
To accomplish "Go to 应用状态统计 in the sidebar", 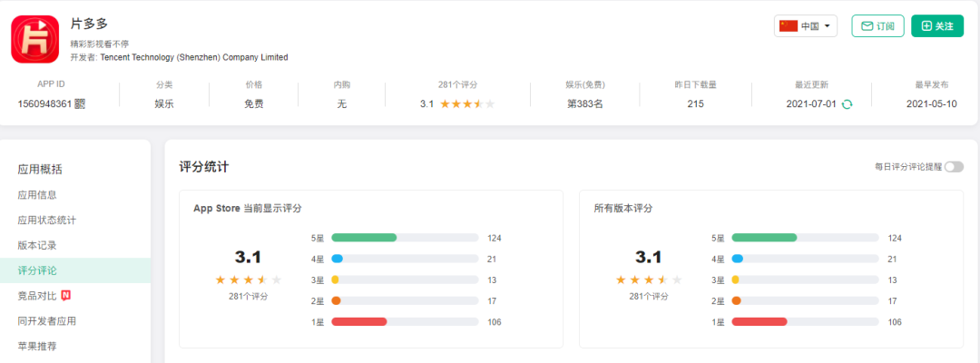I will coord(47,220).
